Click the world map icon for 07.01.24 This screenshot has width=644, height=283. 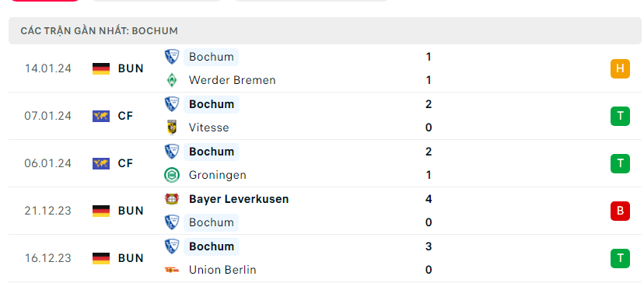101,117
